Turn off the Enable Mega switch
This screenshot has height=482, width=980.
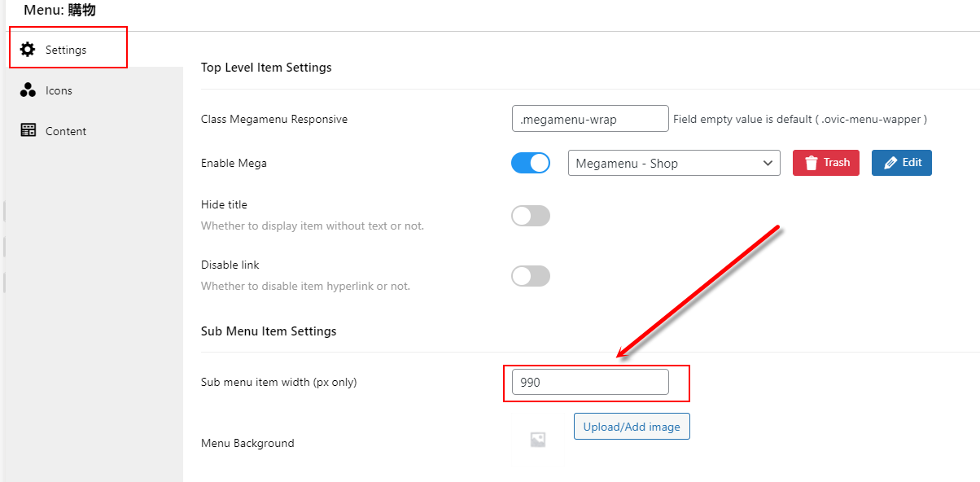531,163
